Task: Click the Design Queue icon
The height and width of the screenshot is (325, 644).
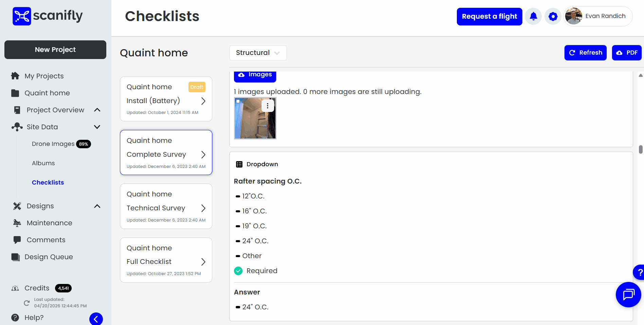Action: [15, 257]
